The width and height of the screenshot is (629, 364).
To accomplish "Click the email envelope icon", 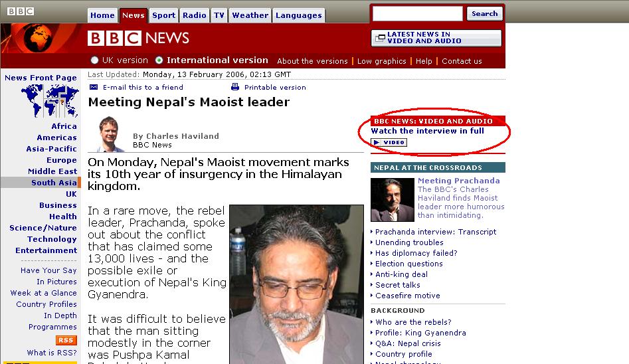I will pyautogui.click(x=94, y=87).
